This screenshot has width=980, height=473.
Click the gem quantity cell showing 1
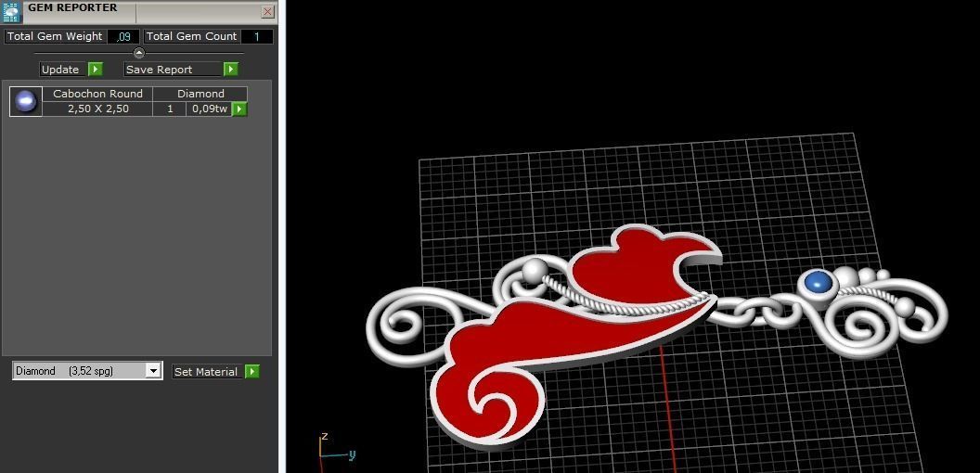click(x=170, y=109)
